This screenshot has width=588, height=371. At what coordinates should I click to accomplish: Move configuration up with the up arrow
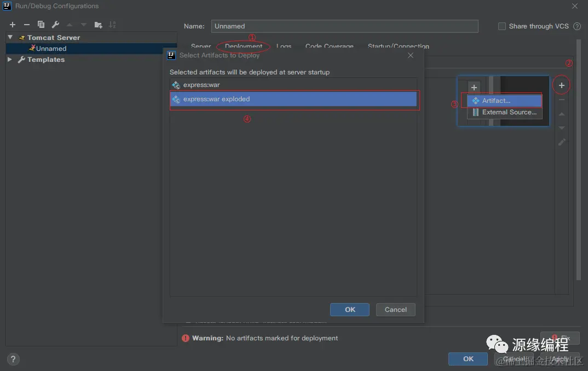(70, 25)
